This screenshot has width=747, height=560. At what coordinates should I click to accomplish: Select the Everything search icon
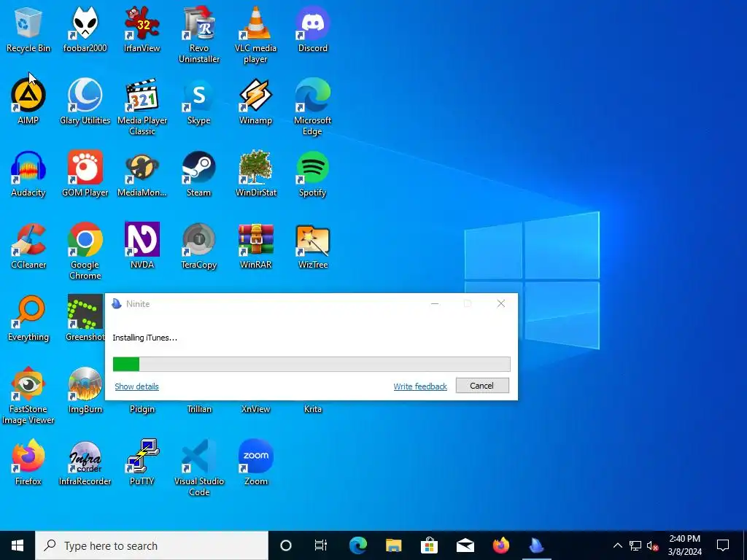[28, 319]
